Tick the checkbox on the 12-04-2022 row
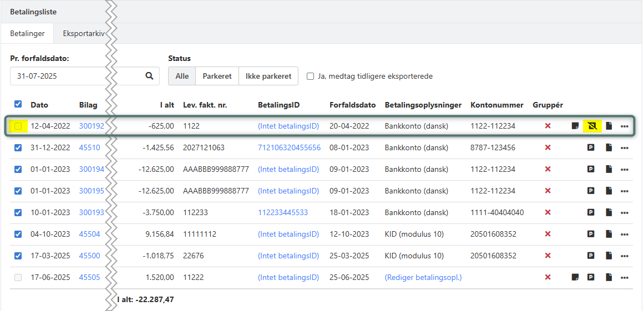 (18, 126)
